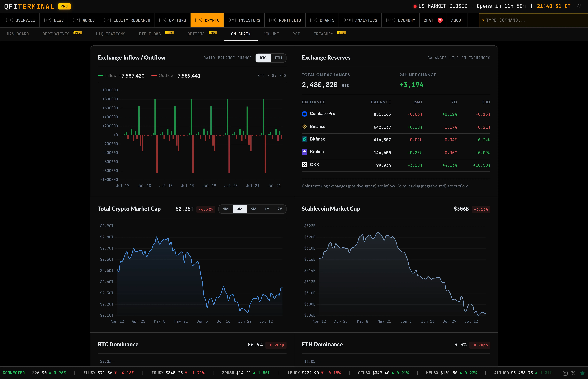The height and width of the screenshot is (379, 588).
Task: Go to the Liquidations sub-tab
Action: 110,34
